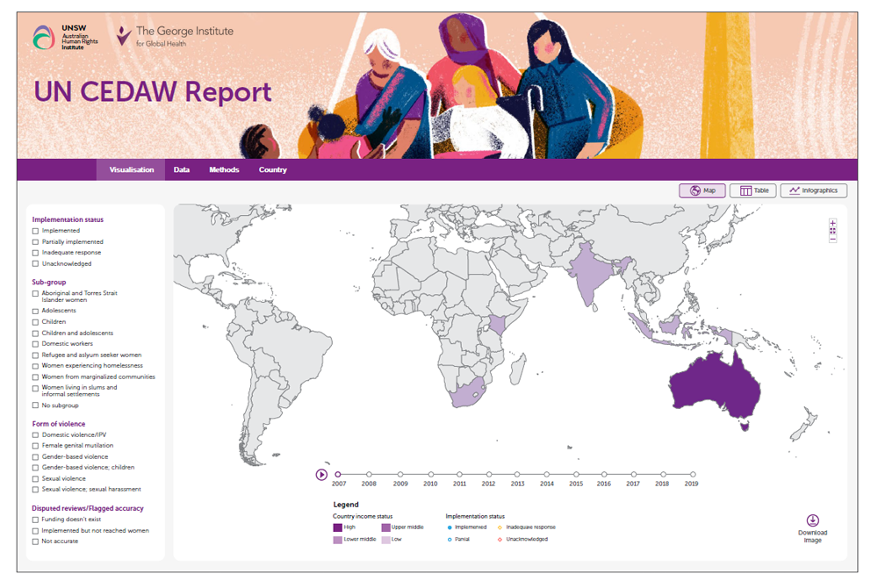Show the Infographics view

813,190
